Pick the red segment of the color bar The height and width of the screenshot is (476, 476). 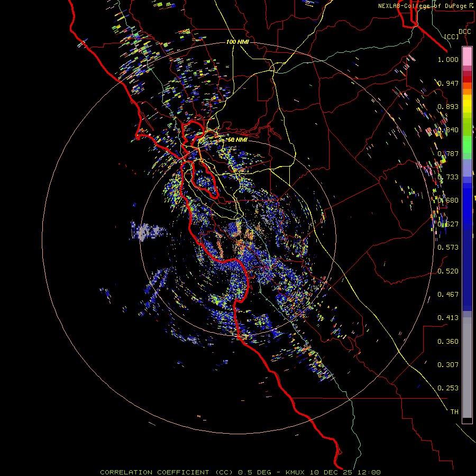[x=467, y=79]
